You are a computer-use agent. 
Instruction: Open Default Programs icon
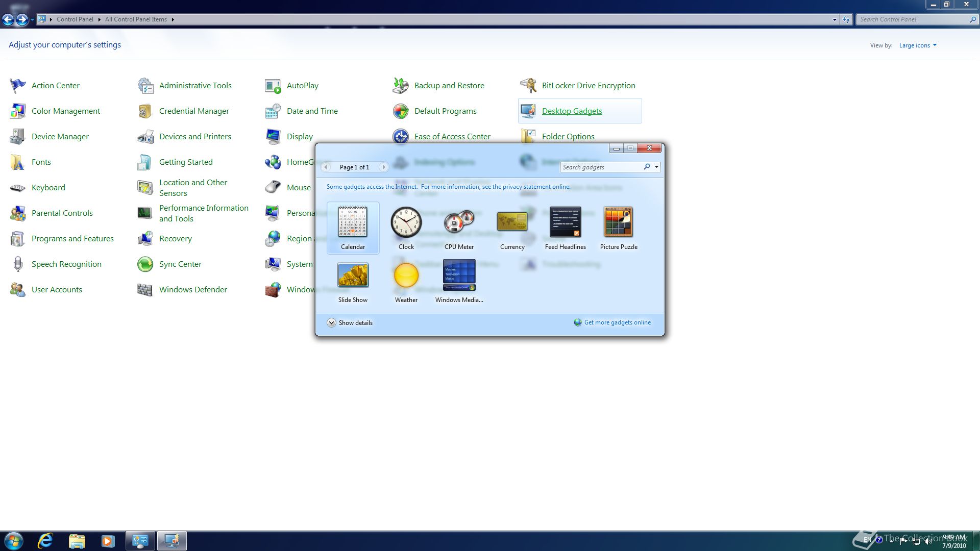(401, 111)
